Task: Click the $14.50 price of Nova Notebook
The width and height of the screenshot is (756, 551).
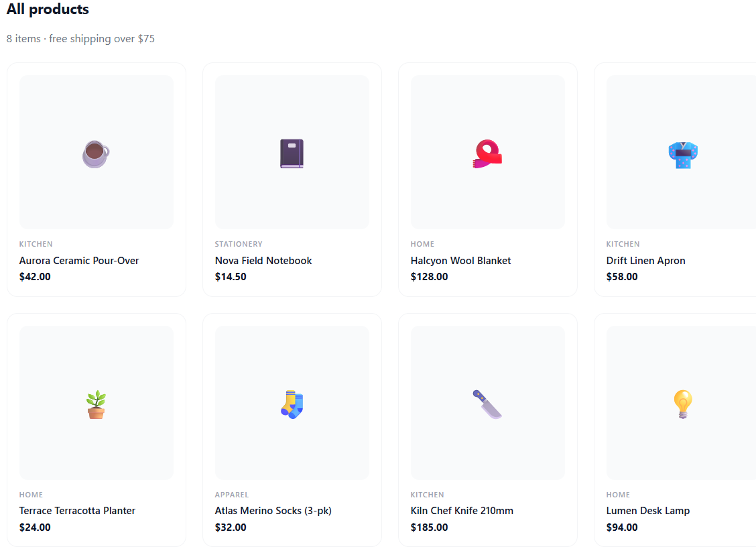Action: pyautogui.click(x=231, y=277)
